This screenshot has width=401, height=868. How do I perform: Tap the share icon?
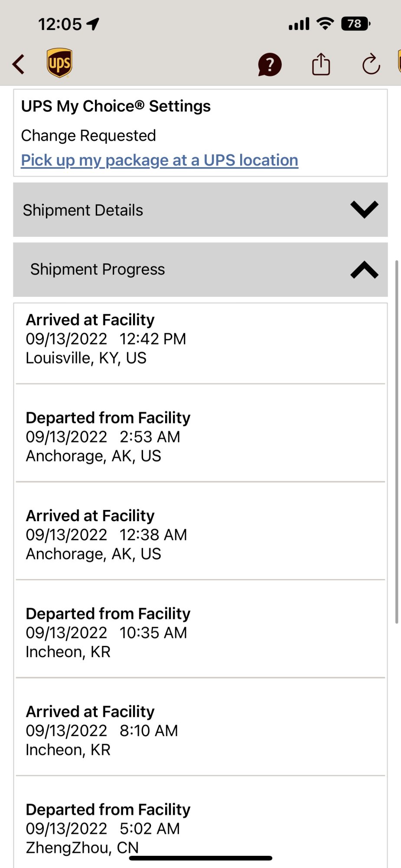pos(321,64)
